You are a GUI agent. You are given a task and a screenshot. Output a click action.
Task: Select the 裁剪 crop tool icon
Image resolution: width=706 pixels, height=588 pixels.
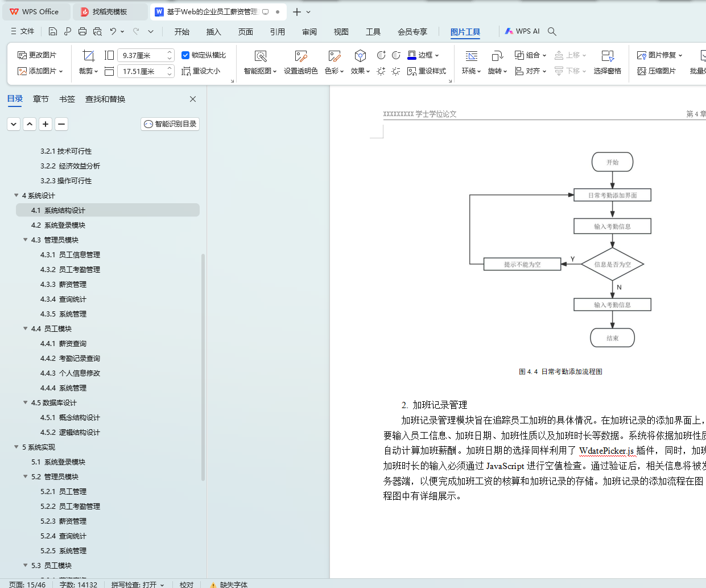point(88,56)
